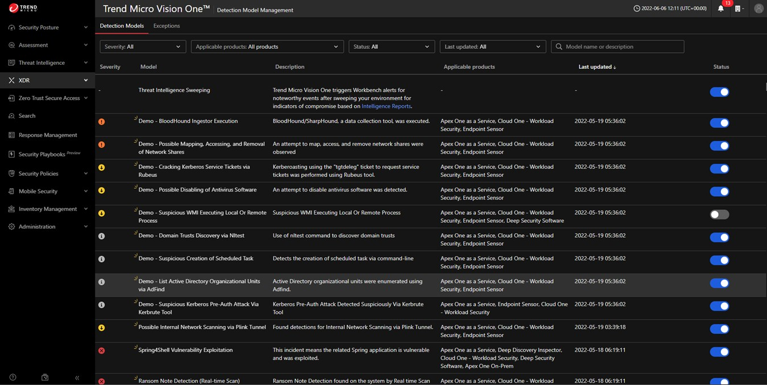
Task: Toggle Cracking Kerberos Service Tickets status
Action: (719, 169)
